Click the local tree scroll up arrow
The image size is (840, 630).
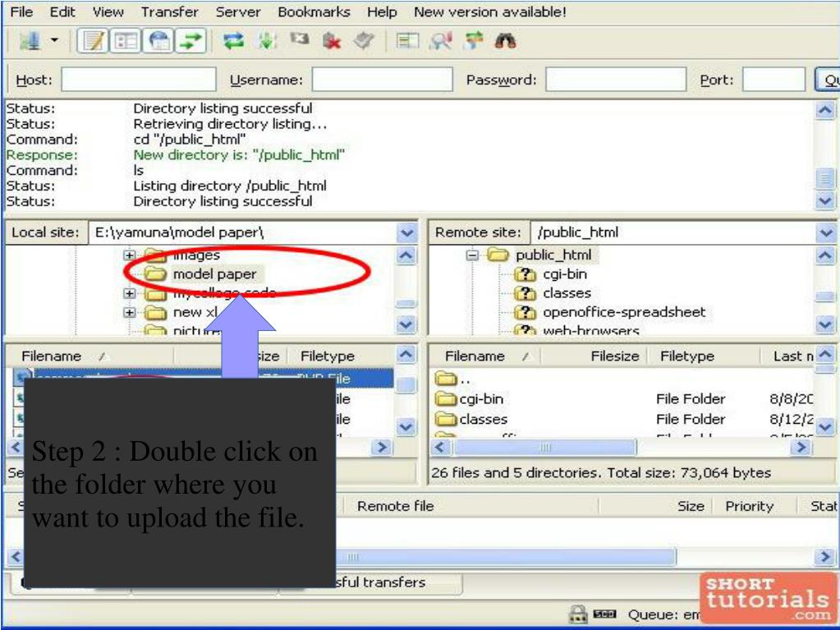406,256
